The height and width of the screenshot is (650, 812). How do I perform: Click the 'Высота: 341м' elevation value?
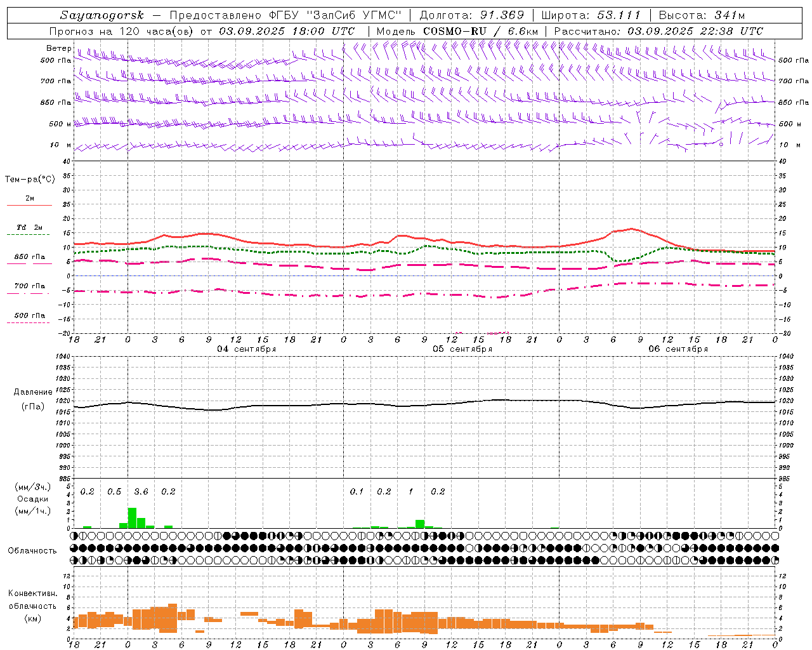pos(702,15)
